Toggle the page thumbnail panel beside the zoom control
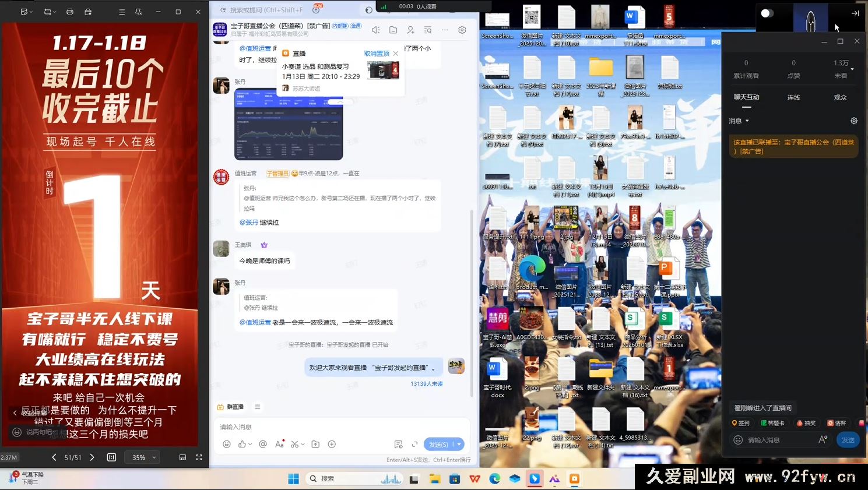 tap(111, 457)
